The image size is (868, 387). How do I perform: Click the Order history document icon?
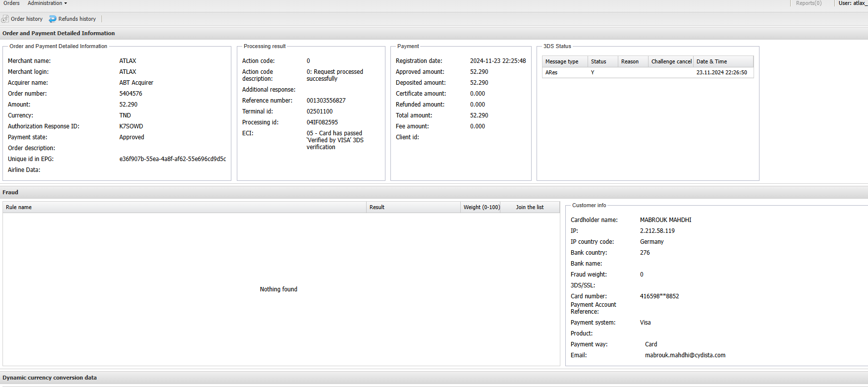[x=5, y=19]
